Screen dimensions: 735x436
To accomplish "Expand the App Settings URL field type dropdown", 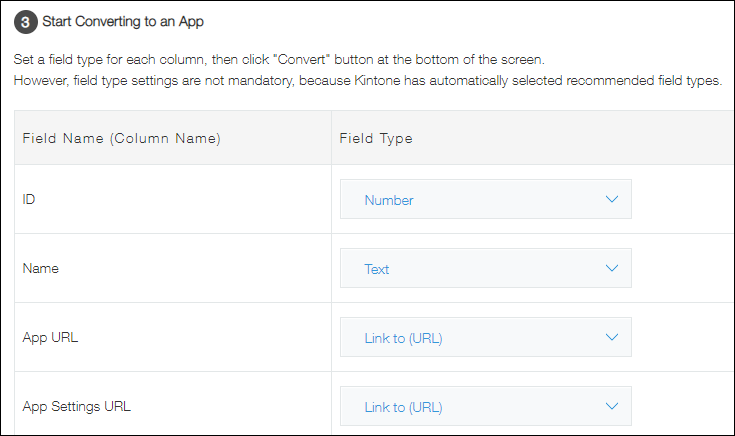I will point(485,406).
